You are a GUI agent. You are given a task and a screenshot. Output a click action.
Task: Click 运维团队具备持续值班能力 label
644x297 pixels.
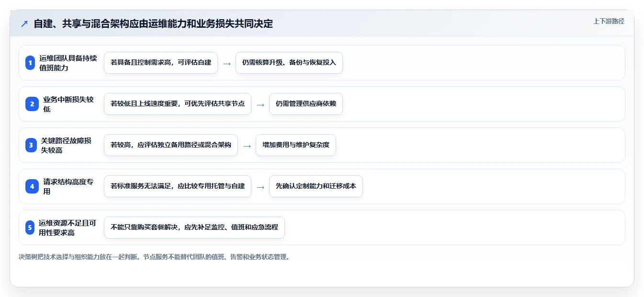[x=68, y=63]
